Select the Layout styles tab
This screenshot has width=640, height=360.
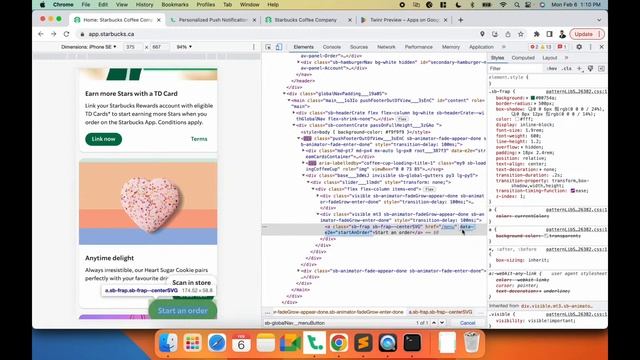pos(549,58)
